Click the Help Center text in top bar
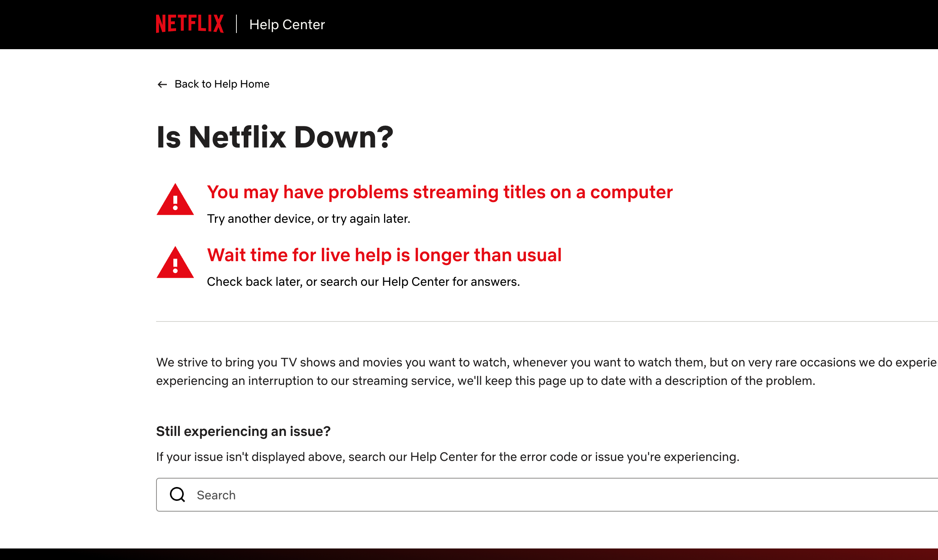 (287, 24)
